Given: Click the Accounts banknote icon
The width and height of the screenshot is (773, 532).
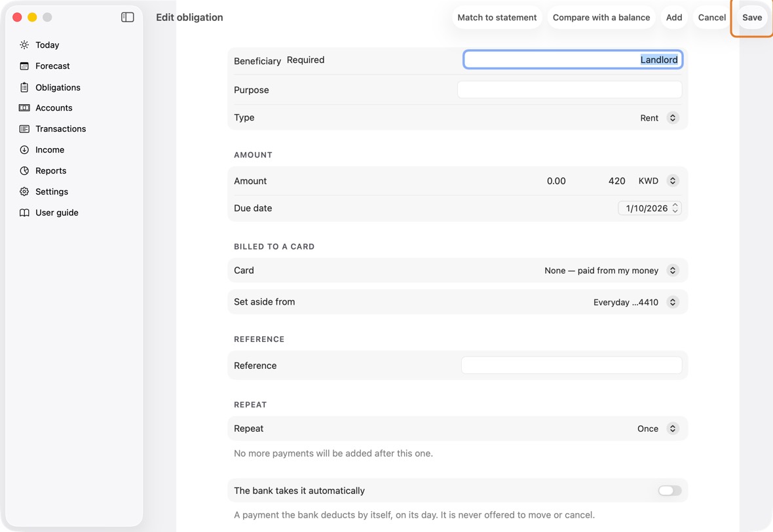Looking at the screenshot, I should [24, 108].
